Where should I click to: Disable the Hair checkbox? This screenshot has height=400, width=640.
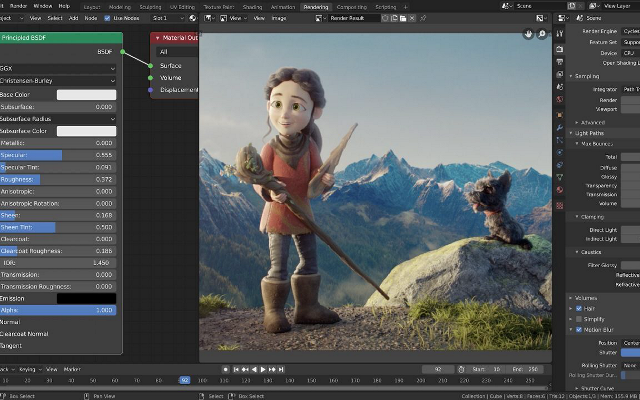coord(579,309)
